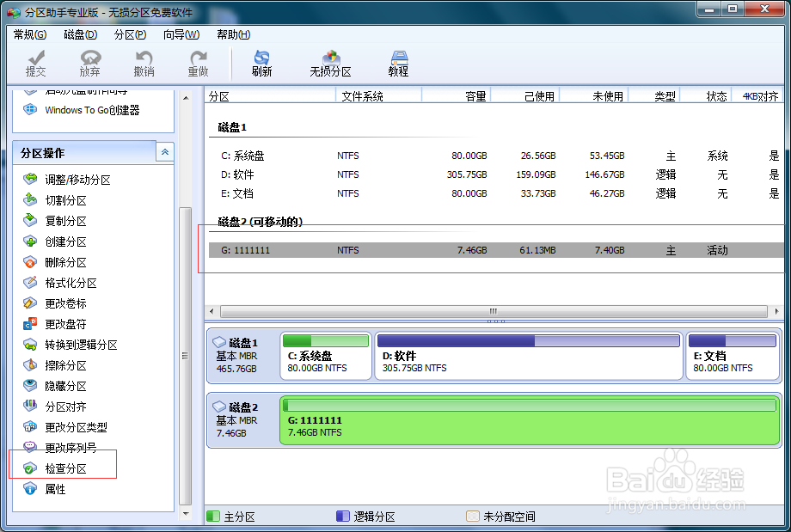This screenshot has height=532, width=791.
Task: Sort by the 文件系统 column header
Action: (379, 95)
